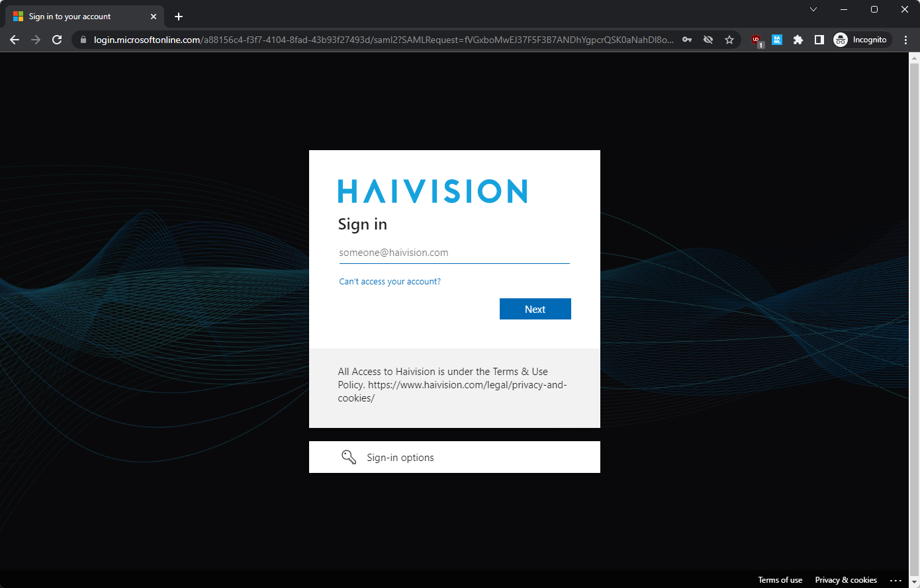This screenshot has height=588, width=920.
Task: Toggle the browser side panel icon
Action: [819, 40]
